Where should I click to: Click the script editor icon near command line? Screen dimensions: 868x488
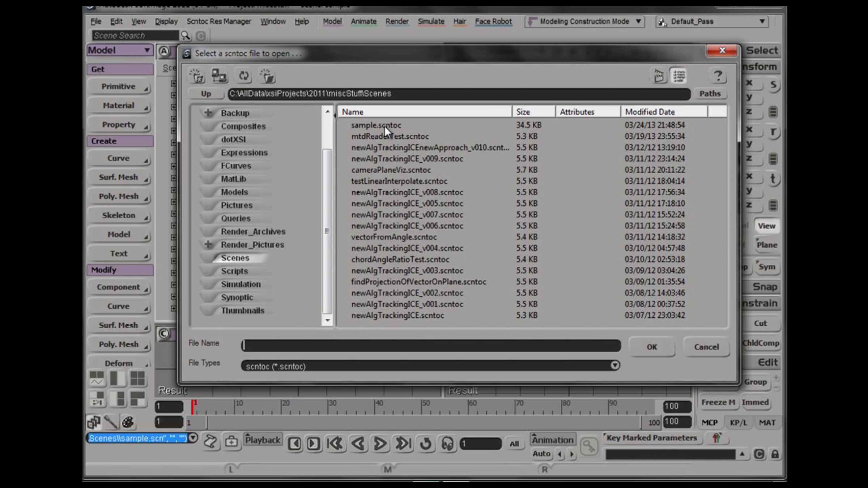click(x=210, y=441)
